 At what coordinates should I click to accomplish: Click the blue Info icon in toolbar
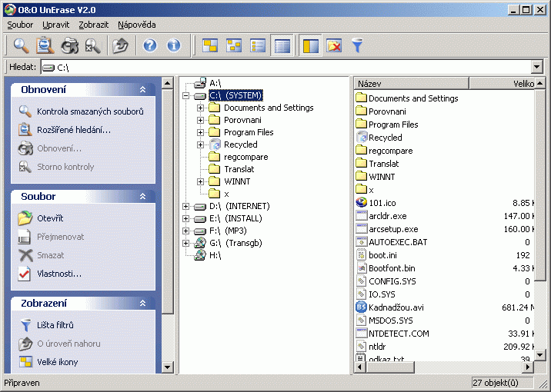(174, 46)
